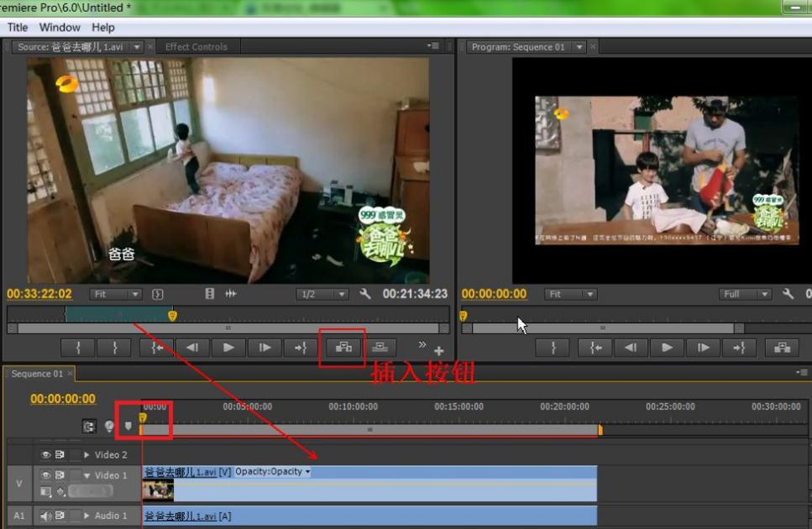Toggle Sync Lock for Audio 1
Screen dimensions: 812x529
[x=60, y=516]
